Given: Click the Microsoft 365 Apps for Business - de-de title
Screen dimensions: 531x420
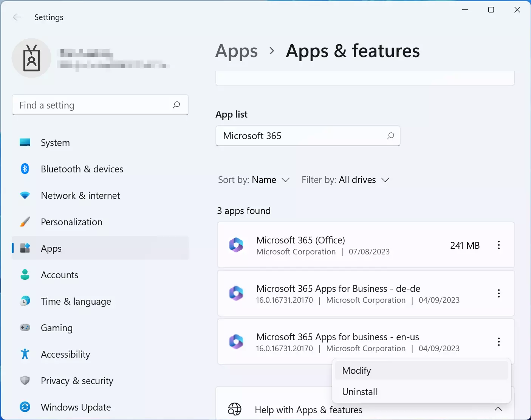Looking at the screenshot, I should coord(338,288).
